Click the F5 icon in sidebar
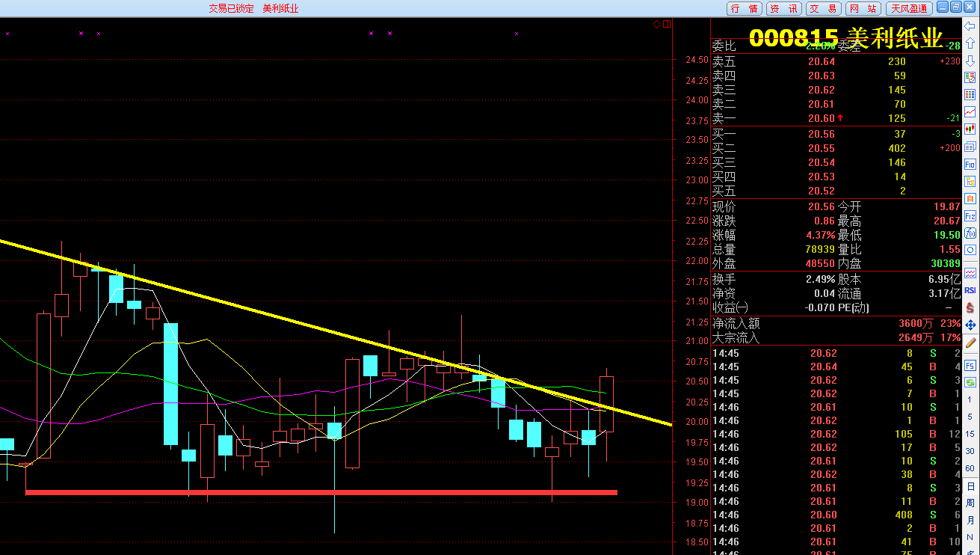This screenshot has height=555, width=980. coord(970,365)
